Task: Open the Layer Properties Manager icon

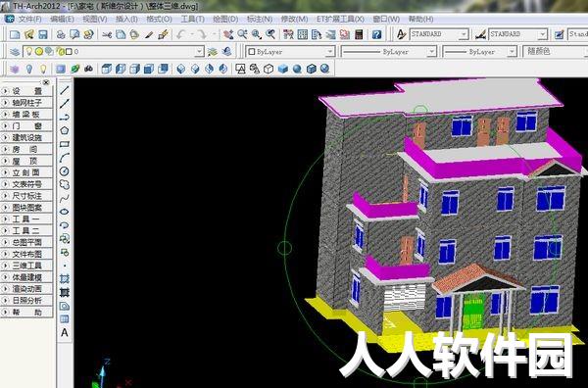Action: tap(15, 51)
